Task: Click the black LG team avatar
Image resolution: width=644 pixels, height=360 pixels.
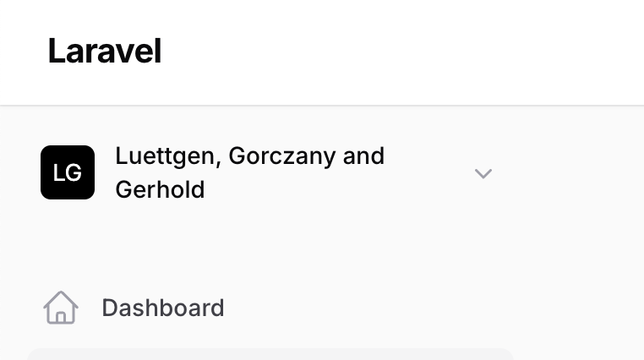Action: click(68, 172)
